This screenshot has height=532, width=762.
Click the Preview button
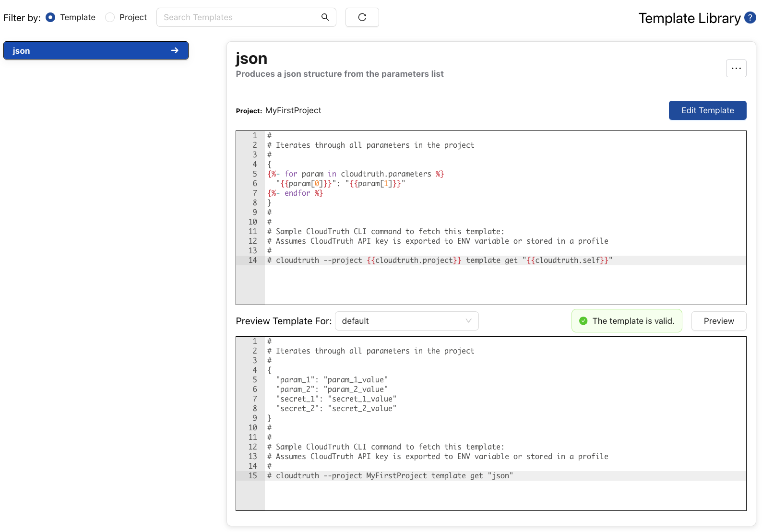point(718,321)
